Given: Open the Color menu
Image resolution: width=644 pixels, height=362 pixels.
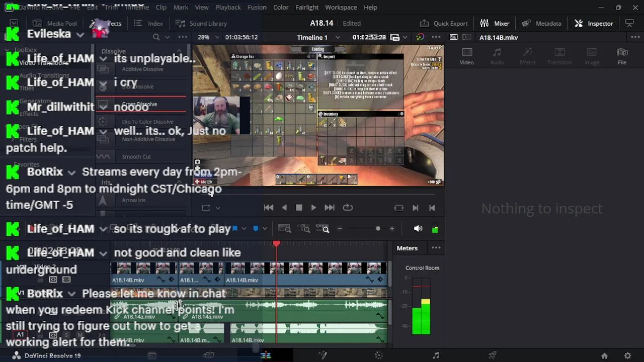Looking at the screenshot, I should [x=281, y=7].
